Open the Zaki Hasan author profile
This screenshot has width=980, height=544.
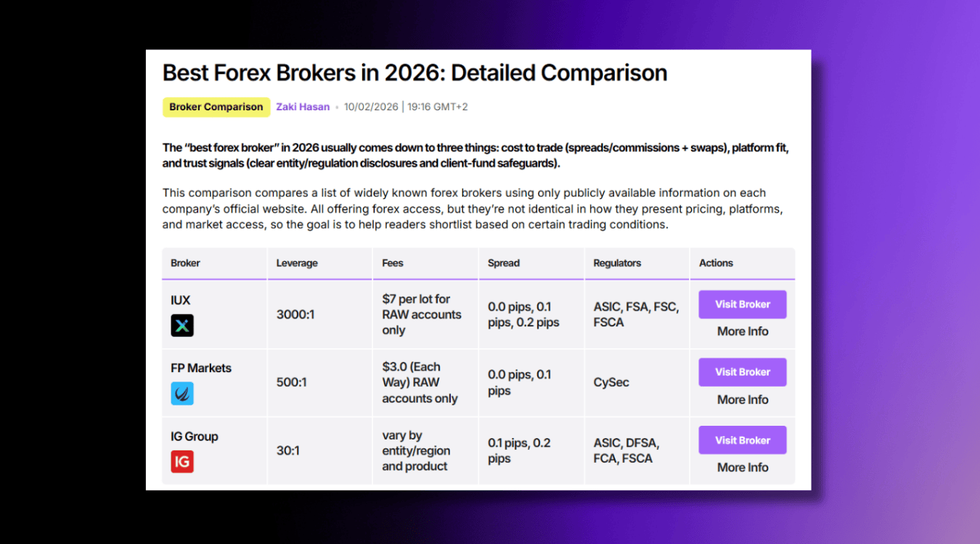303,107
